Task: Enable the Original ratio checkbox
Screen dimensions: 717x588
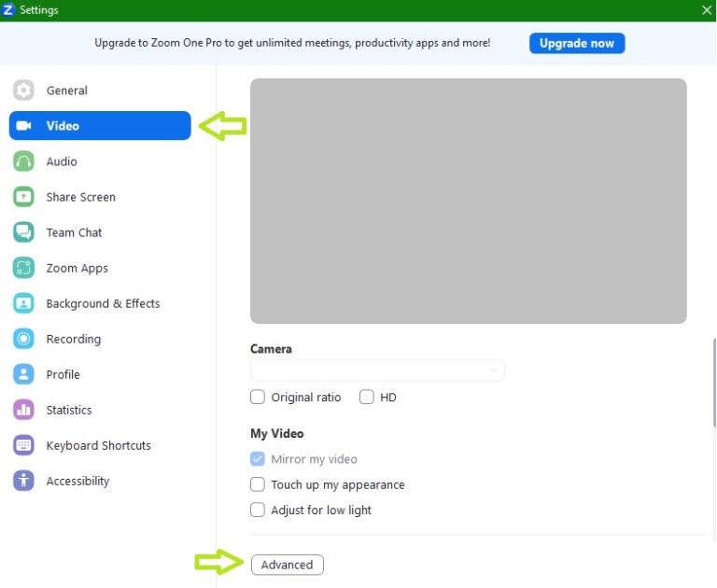Action: coord(258,397)
